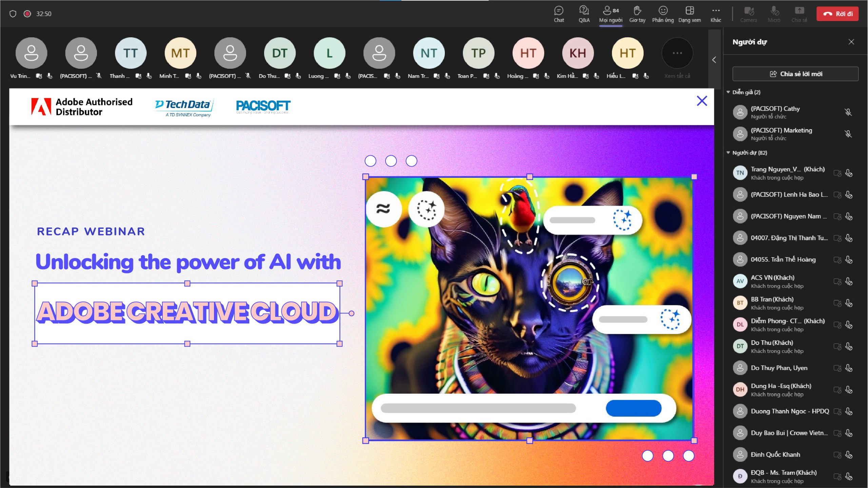
Task: Click mic icon for Do Thu (Khách)
Action: pyautogui.click(x=849, y=347)
